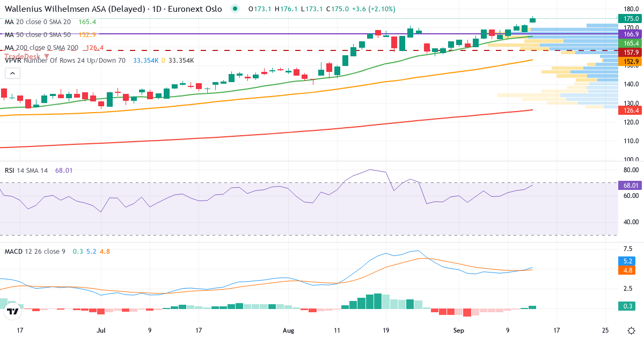Click the RSI legend value 68.01
The height and width of the screenshot is (338, 644).
coord(64,171)
